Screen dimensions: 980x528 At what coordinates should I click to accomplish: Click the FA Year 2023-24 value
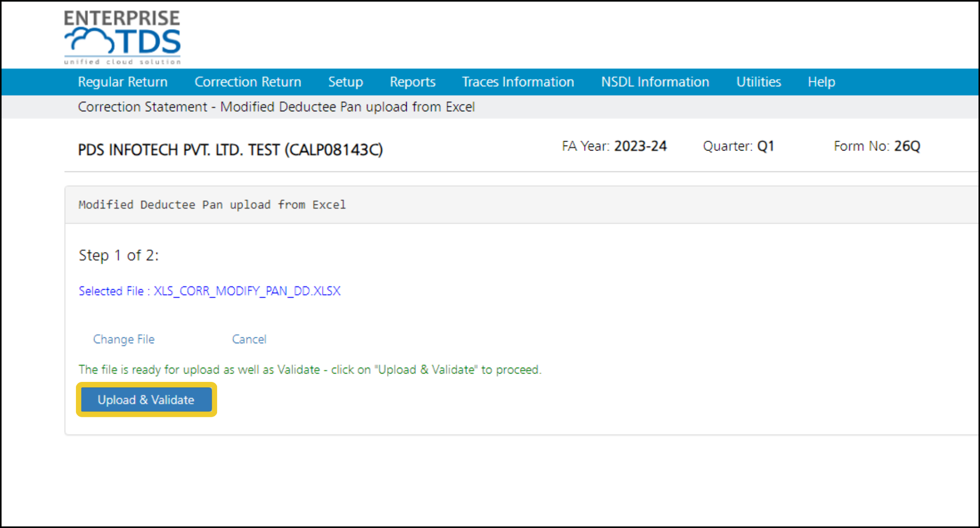coord(640,146)
